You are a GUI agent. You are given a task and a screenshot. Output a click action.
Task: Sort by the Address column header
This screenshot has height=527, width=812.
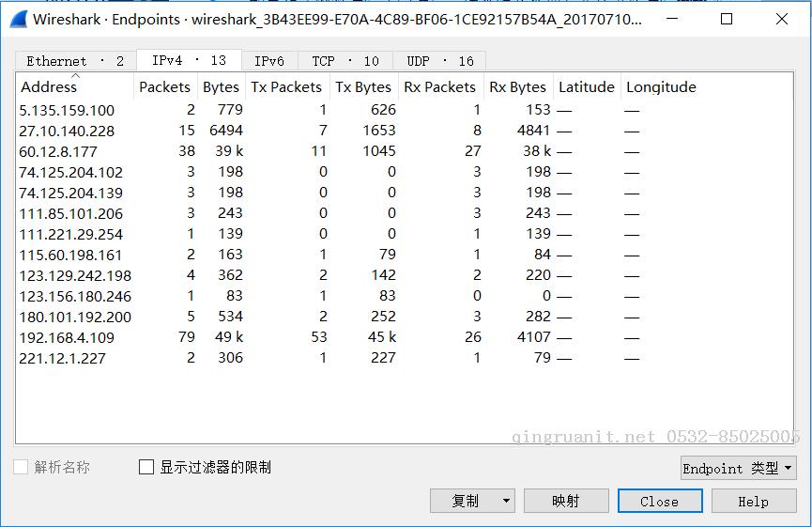(49, 87)
